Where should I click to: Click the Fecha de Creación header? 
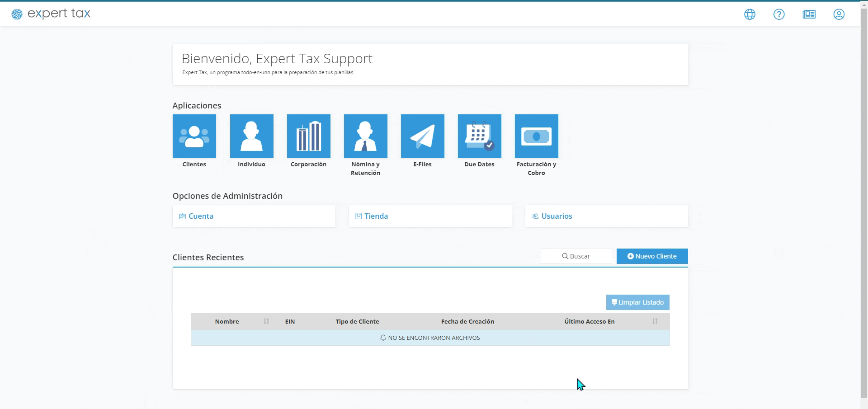pos(467,321)
